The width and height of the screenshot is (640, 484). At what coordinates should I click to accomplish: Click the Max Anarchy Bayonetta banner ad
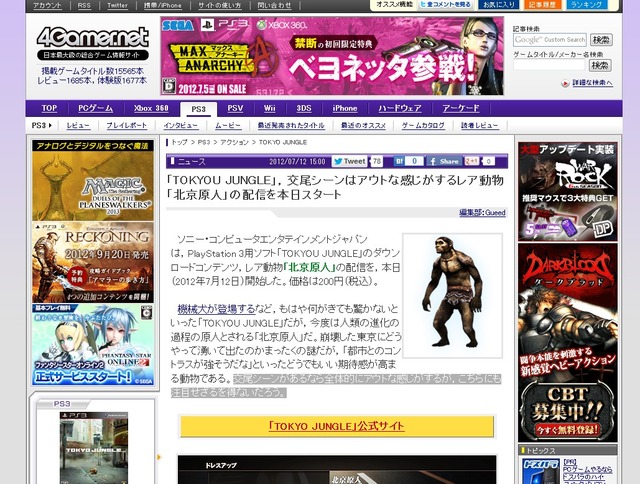332,56
